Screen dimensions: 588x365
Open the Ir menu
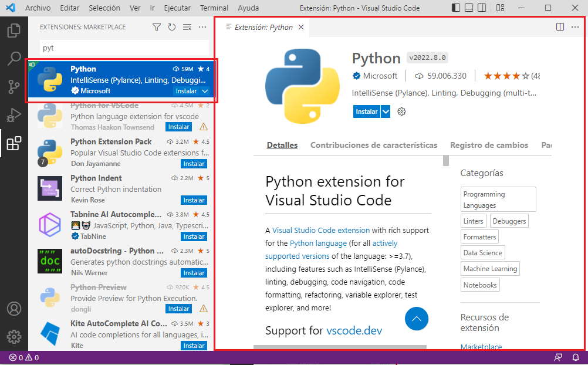(152, 8)
